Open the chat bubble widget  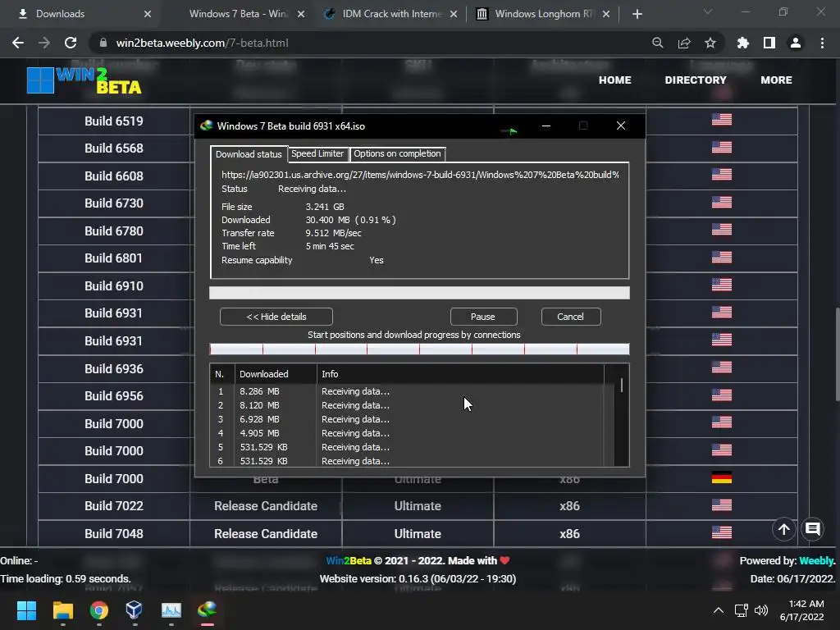813,529
